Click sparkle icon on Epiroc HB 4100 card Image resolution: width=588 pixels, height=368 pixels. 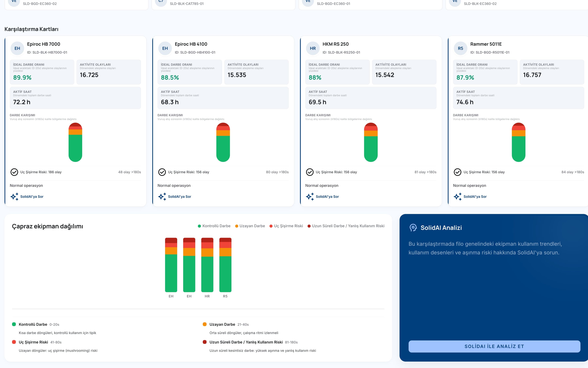coord(162,196)
